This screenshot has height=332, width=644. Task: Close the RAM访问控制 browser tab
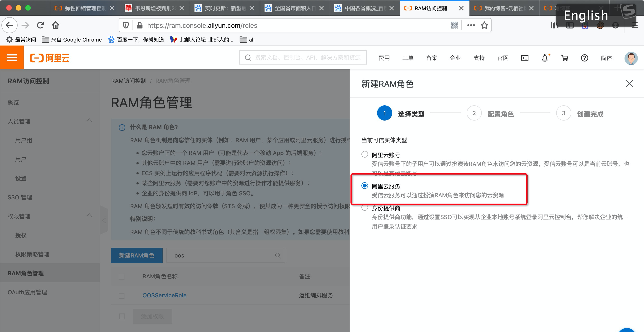click(461, 8)
